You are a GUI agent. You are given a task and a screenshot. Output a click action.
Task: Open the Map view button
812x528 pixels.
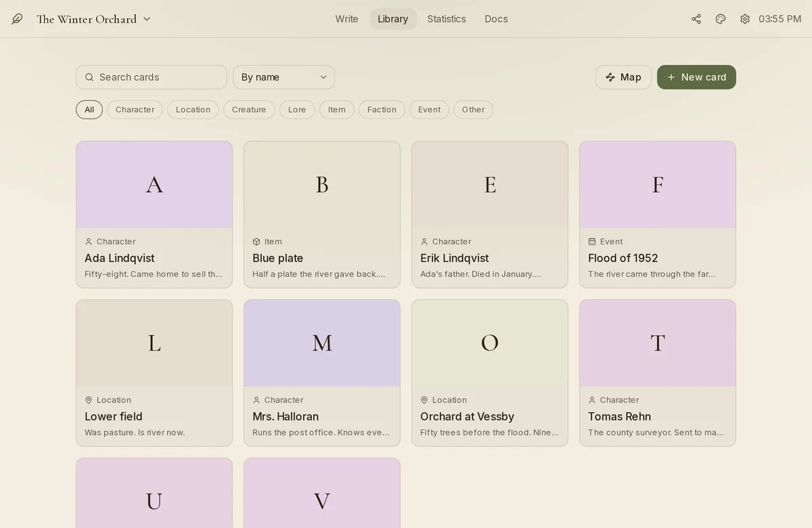(623, 77)
